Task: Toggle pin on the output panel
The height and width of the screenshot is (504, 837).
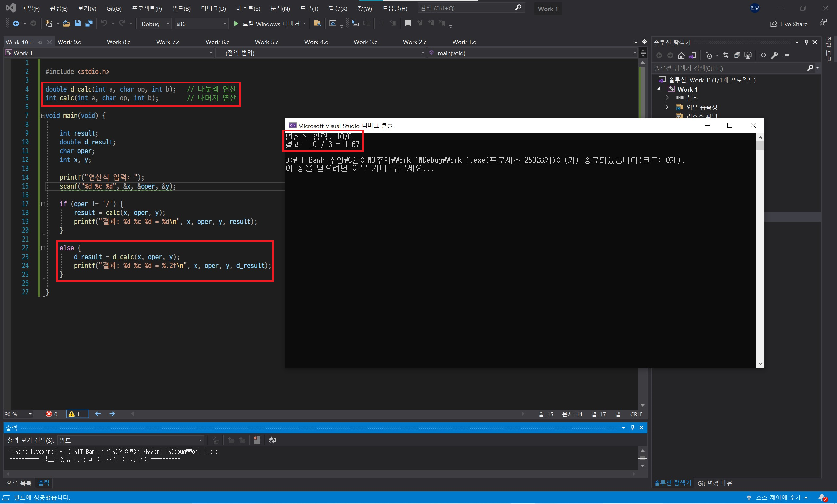Action: tap(633, 428)
